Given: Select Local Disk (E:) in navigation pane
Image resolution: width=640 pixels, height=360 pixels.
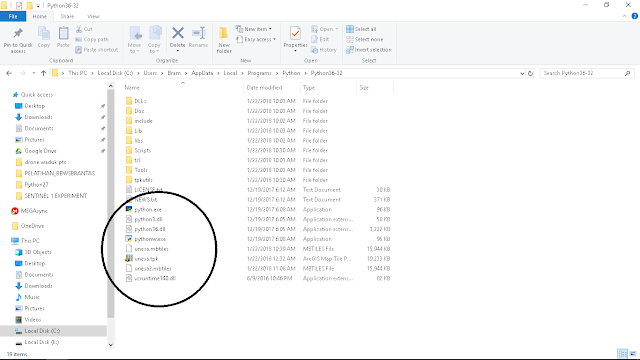Looking at the screenshot, I should coord(42,342).
